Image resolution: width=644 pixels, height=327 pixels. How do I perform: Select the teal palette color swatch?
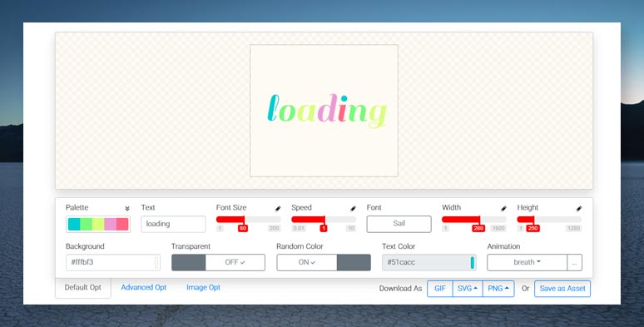(74, 225)
